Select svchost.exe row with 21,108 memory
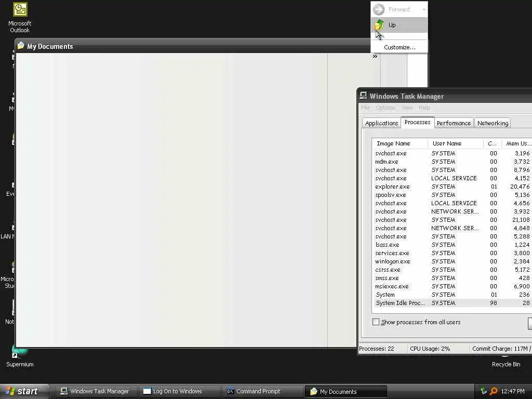This screenshot has height=399, width=532. pyautogui.click(x=453, y=220)
